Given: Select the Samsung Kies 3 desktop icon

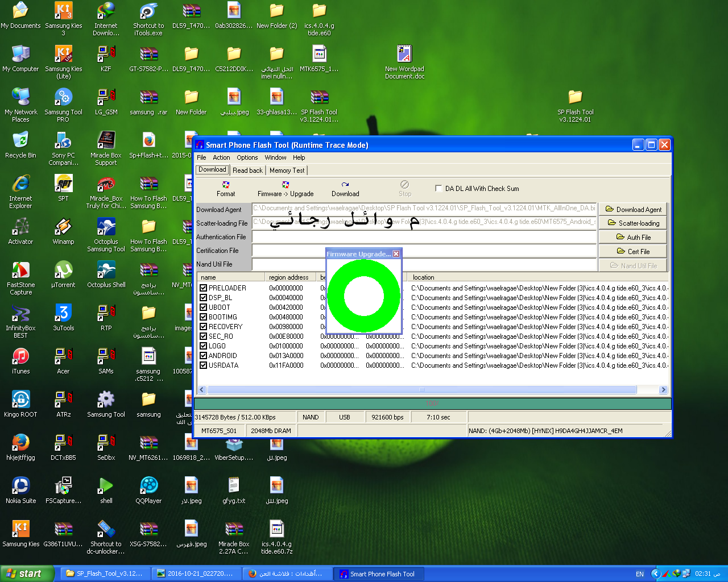Looking at the screenshot, I should [64, 19].
